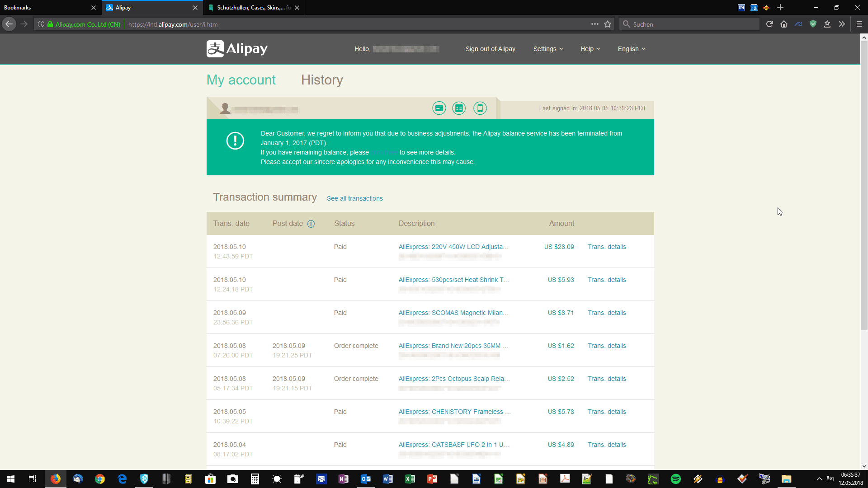Open the mobile phone icon in account bar

[480, 108]
